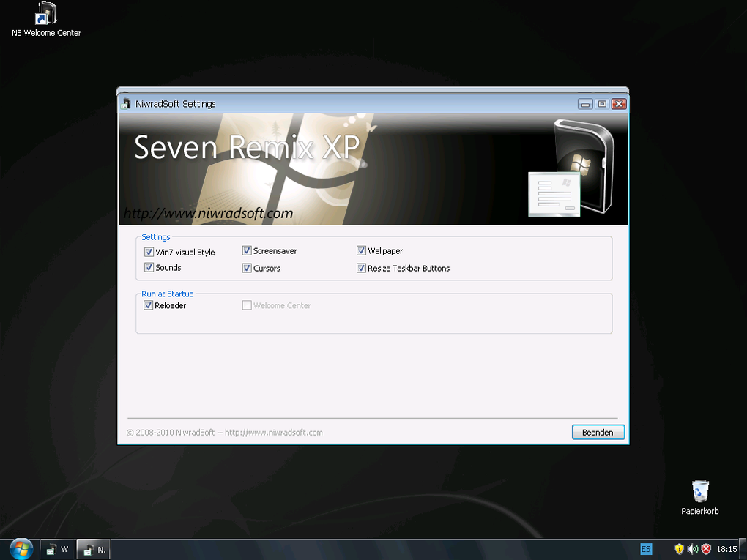Select the 'N.' taskbar window button
Image resolution: width=747 pixels, height=560 pixels.
(x=94, y=550)
